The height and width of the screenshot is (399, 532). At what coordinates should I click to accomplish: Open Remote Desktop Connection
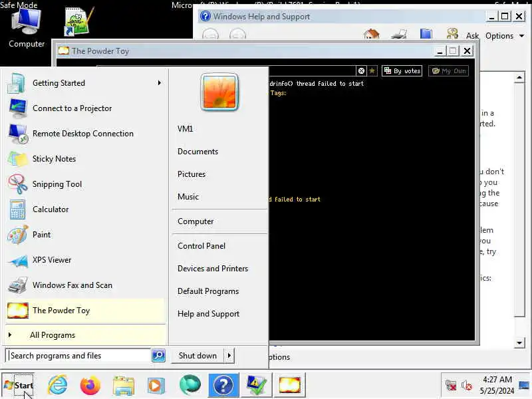[x=85, y=134]
